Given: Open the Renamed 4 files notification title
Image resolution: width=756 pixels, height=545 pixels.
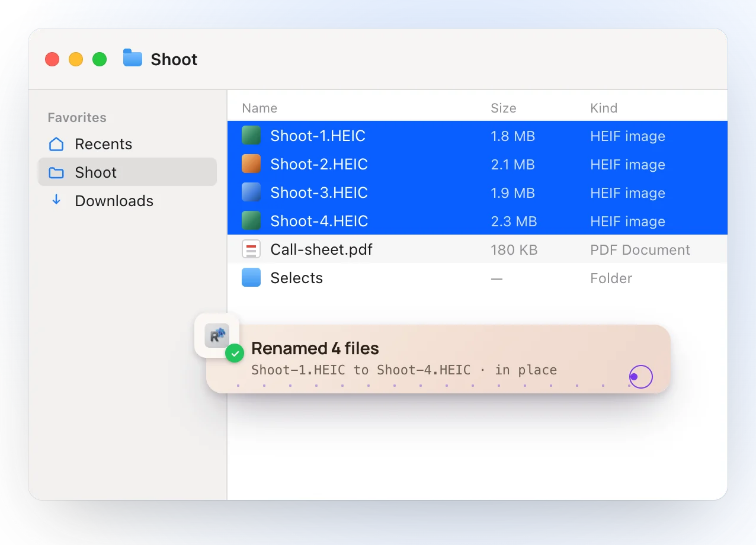Looking at the screenshot, I should tap(315, 348).
